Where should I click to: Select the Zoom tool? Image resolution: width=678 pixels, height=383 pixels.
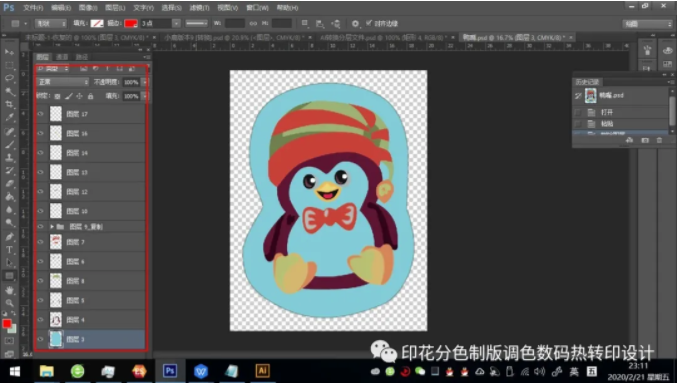(x=9, y=303)
